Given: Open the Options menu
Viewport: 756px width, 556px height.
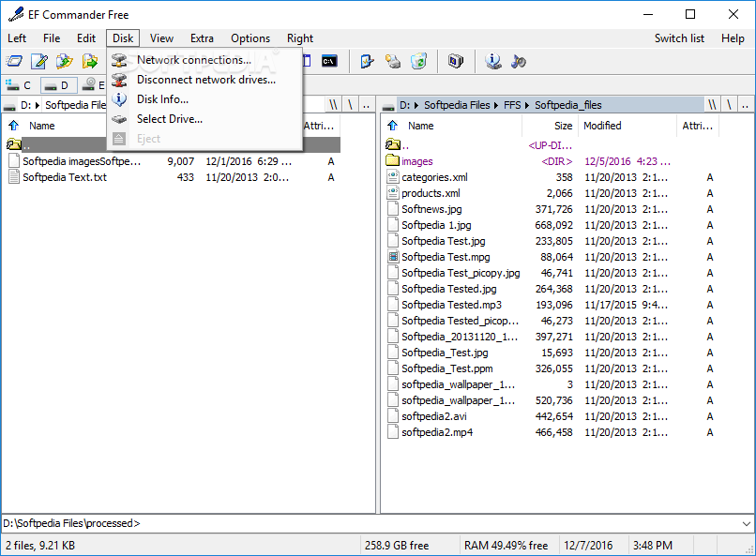Looking at the screenshot, I should 250,38.
